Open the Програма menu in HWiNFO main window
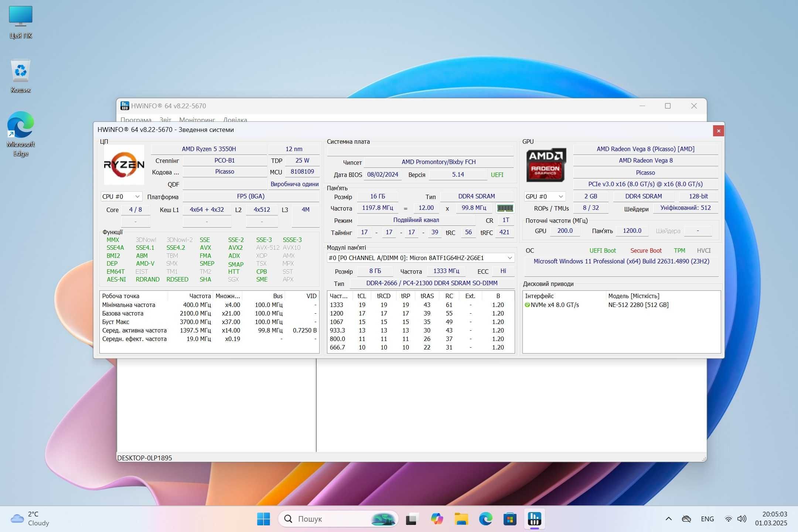This screenshot has height=532, width=798. coord(136,120)
